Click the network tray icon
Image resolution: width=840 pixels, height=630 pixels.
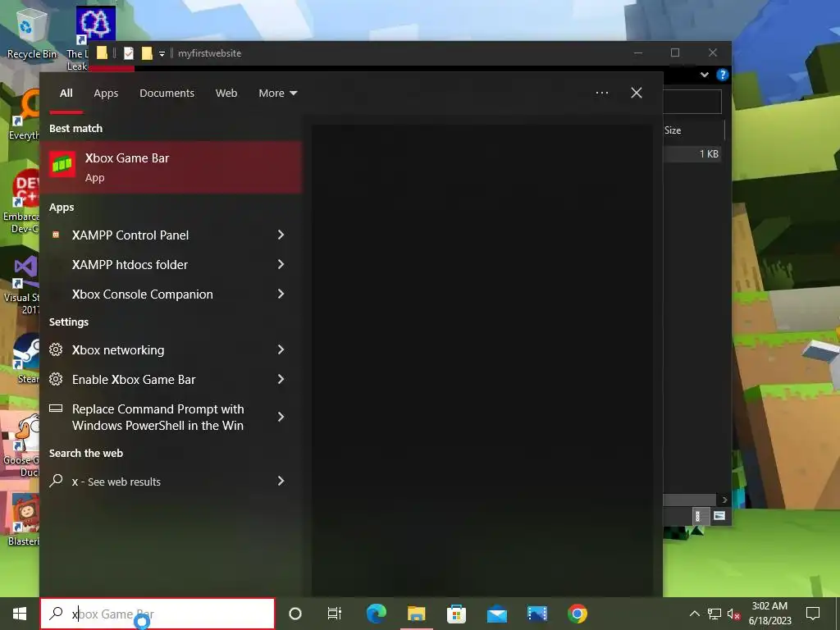(714, 614)
